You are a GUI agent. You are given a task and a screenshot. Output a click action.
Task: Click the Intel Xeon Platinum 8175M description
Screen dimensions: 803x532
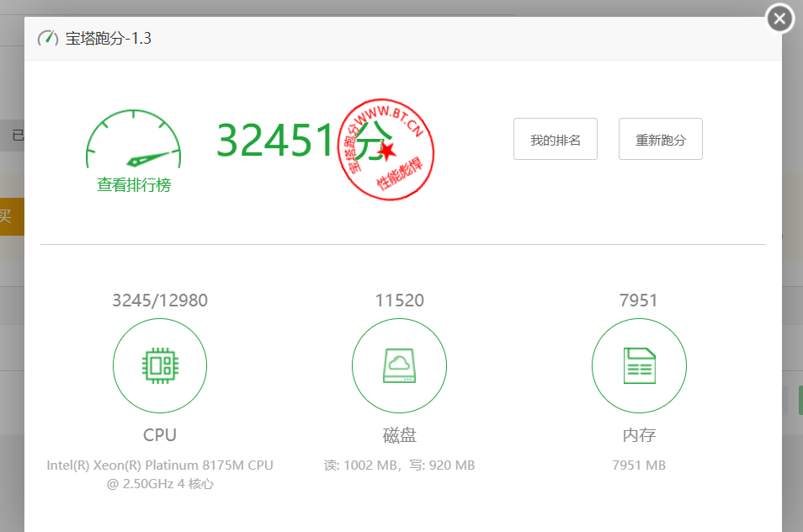click(x=160, y=474)
